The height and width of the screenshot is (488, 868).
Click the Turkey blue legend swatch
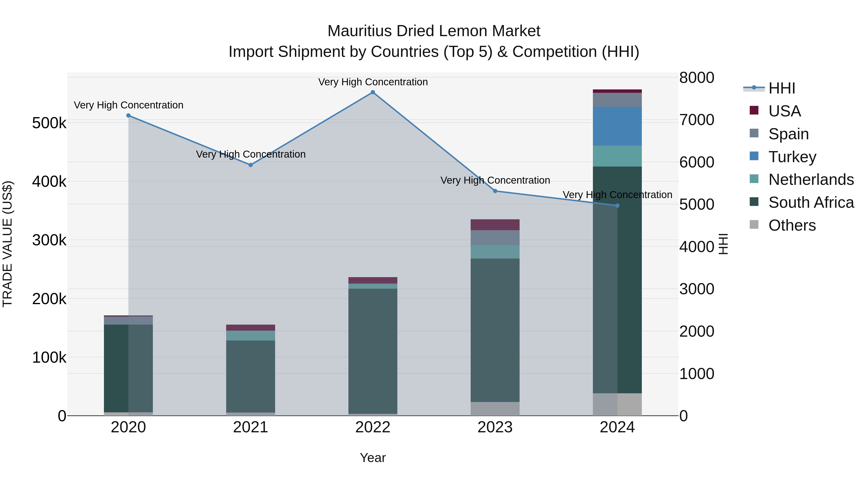point(754,156)
